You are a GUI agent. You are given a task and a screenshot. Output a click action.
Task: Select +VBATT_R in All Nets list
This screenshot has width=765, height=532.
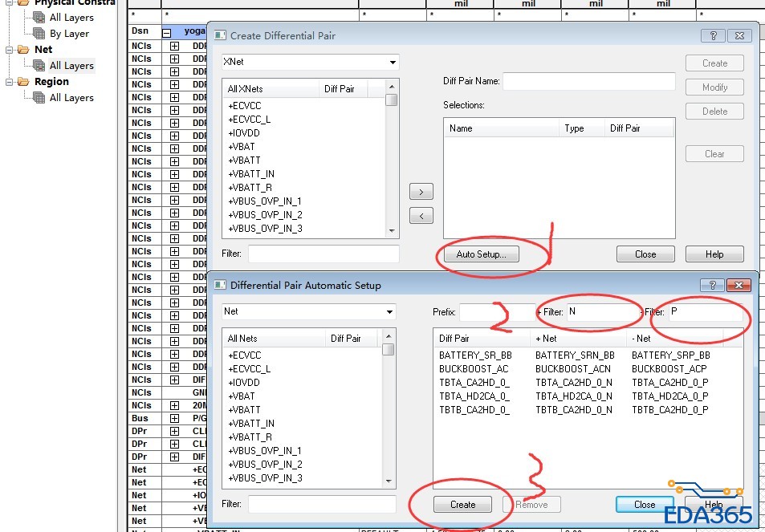point(250,437)
